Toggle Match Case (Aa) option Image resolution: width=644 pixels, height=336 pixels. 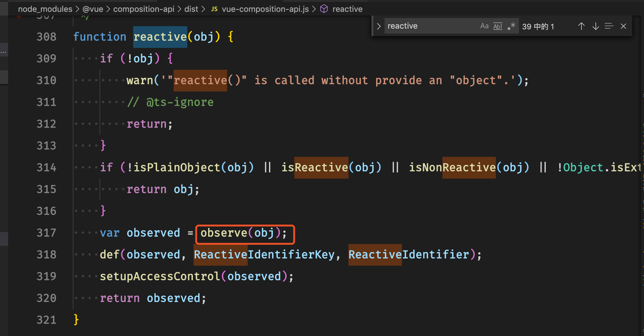[x=484, y=26]
